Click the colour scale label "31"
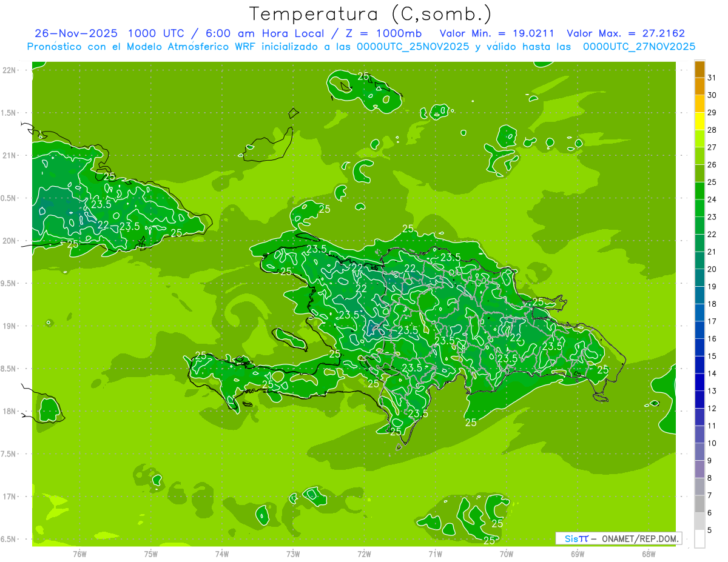The image size is (728, 562). (712, 78)
